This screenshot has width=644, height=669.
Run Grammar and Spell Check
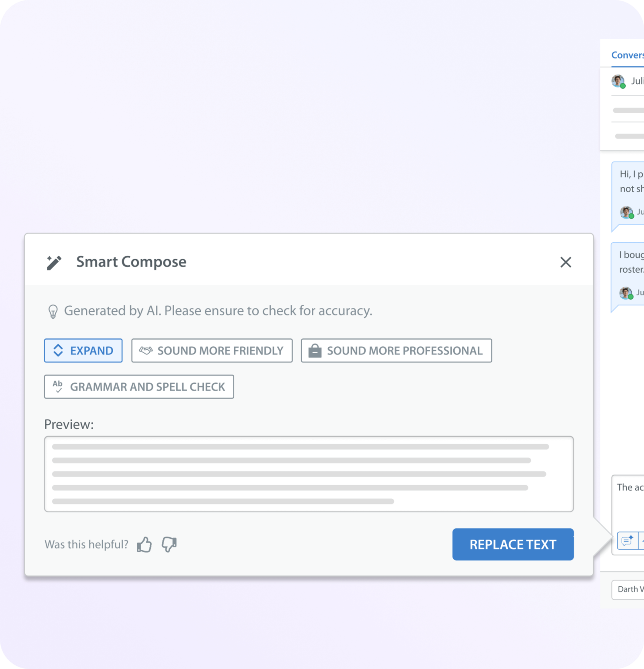(x=139, y=386)
